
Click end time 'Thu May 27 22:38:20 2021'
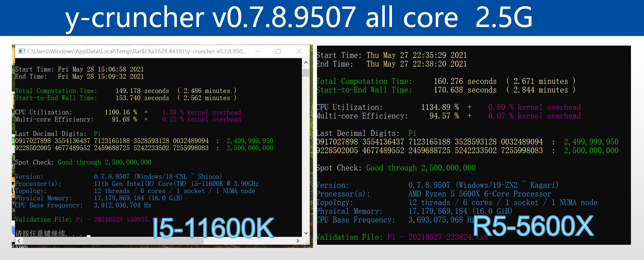(x=416, y=64)
